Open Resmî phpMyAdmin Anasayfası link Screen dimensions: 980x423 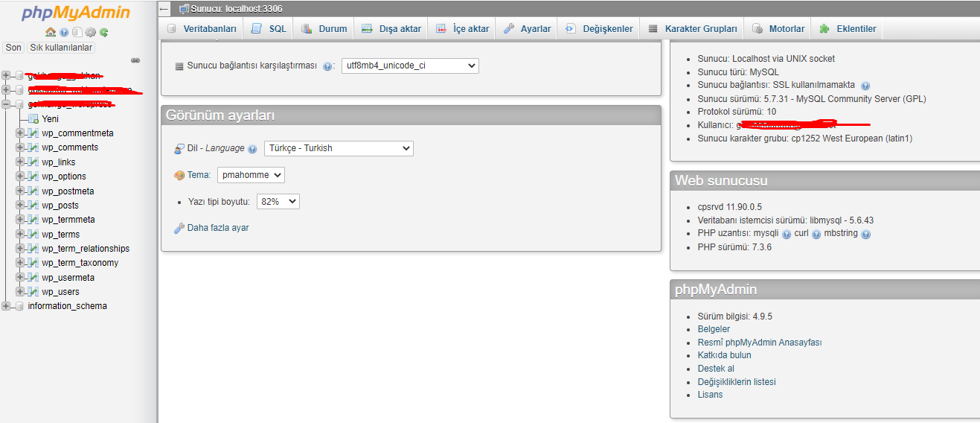coord(760,343)
